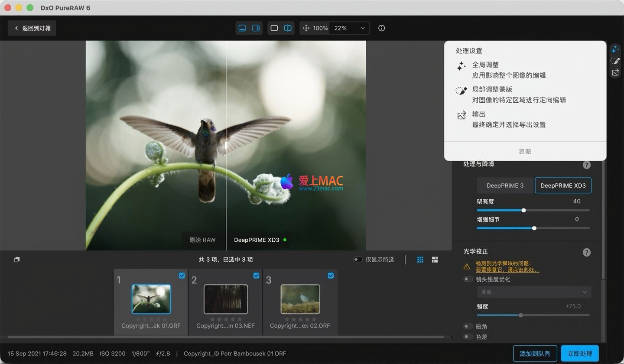This screenshot has height=364, width=624.
Task: Open the 22% zoom level dropdown
Action: 349,28
